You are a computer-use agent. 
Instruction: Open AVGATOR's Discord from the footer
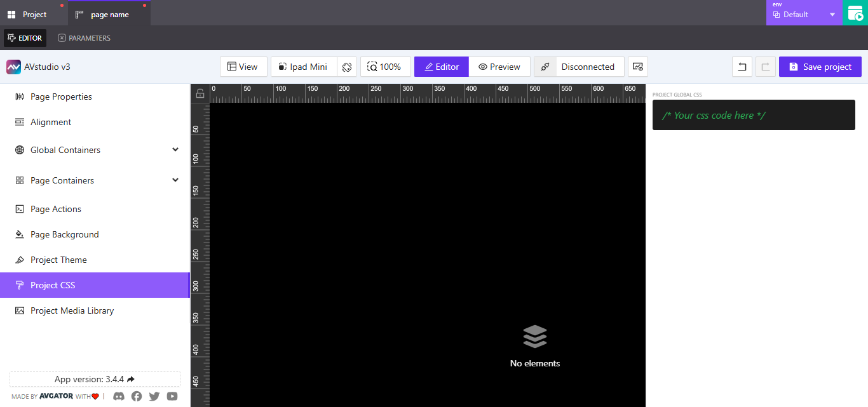tap(119, 396)
